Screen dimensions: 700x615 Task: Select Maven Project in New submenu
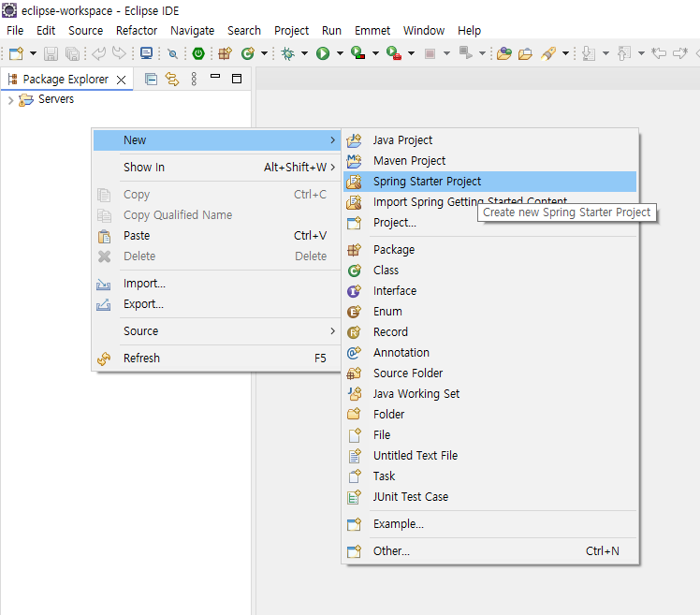(x=489, y=161)
